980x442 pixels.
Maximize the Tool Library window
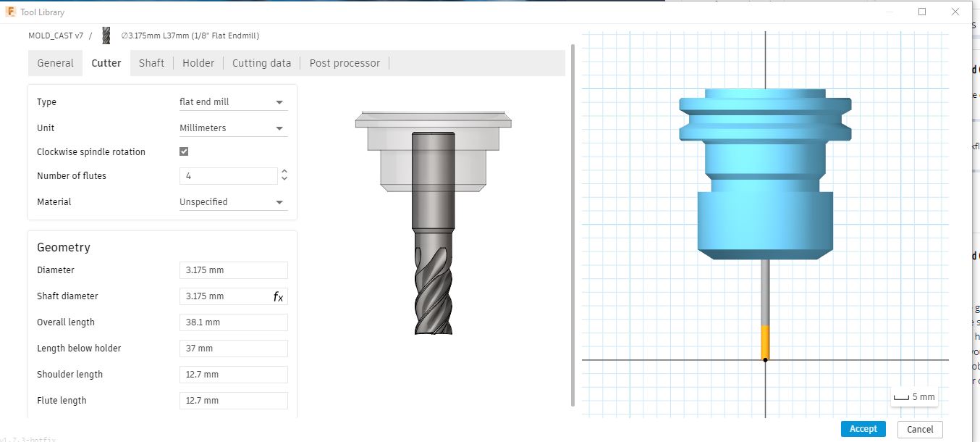click(922, 12)
